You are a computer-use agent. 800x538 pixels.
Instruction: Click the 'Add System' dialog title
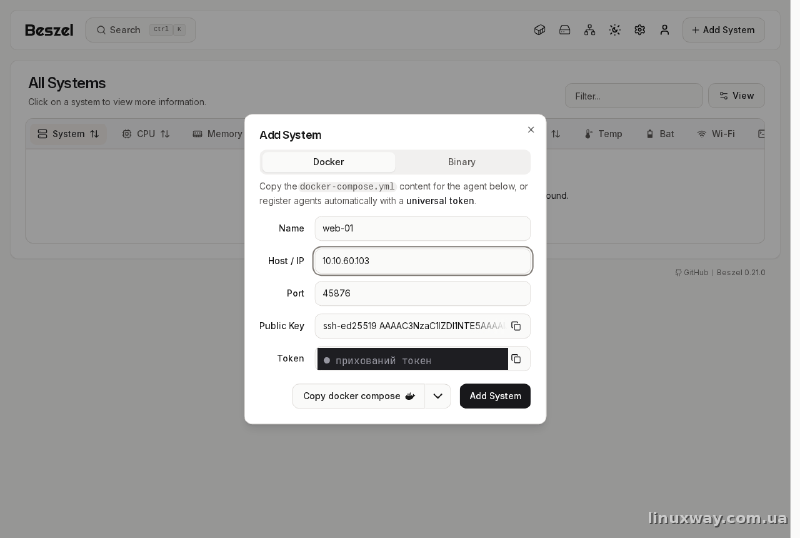tap(290, 135)
